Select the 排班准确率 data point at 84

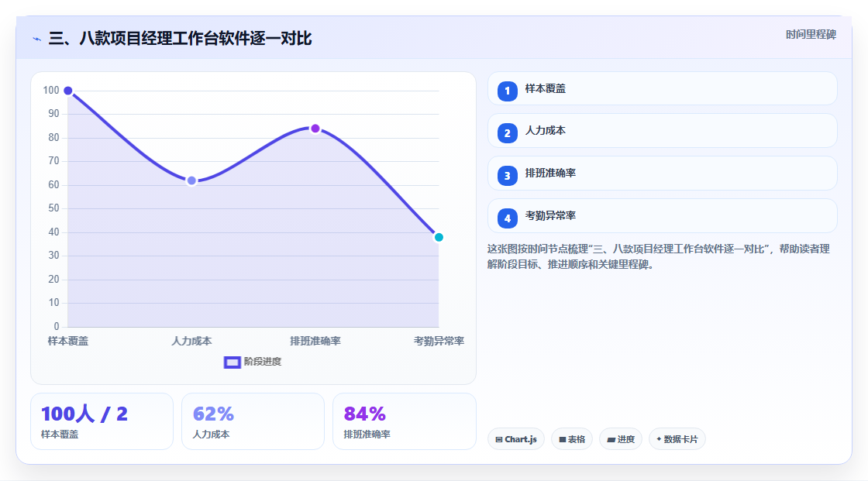pos(315,129)
